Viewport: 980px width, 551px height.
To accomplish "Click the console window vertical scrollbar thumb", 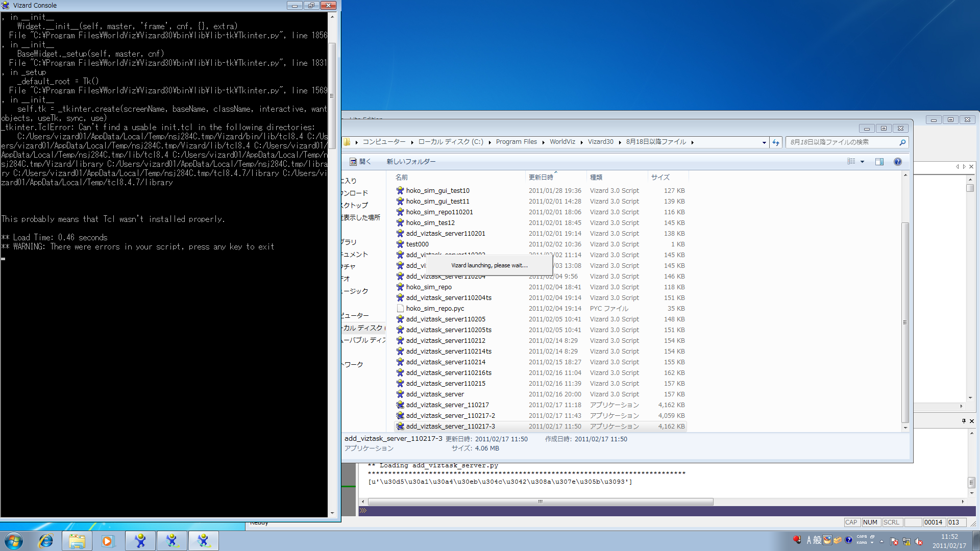I will [x=332, y=95].
